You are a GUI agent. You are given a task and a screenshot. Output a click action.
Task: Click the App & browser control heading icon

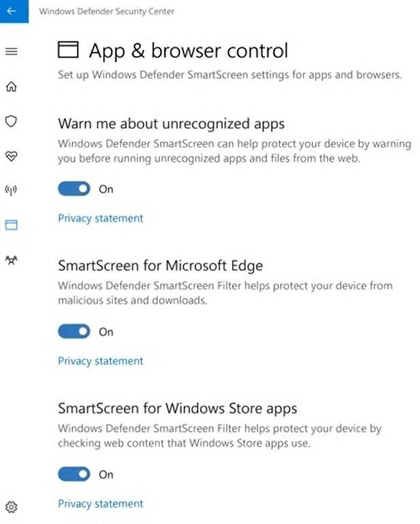click(x=68, y=50)
